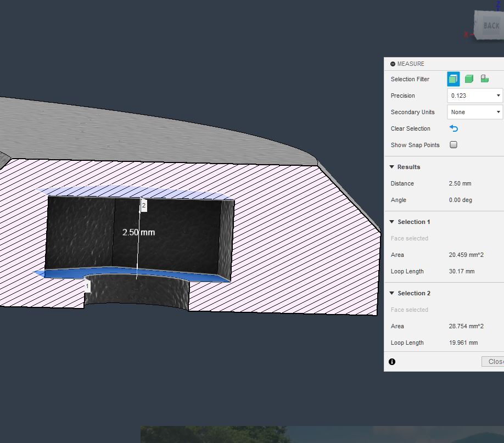
Task: Pick the component selection filter icon
Action: [x=484, y=79]
